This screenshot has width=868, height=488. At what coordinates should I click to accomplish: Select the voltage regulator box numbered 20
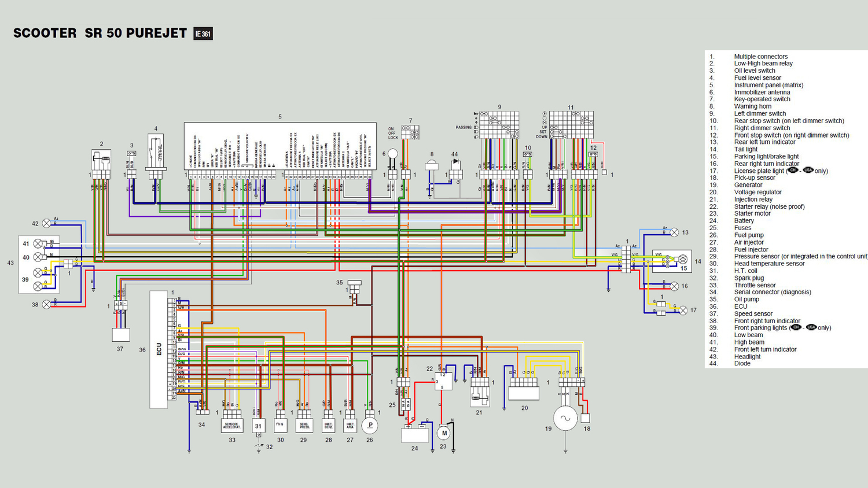pyautogui.click(x=524, y=393)
